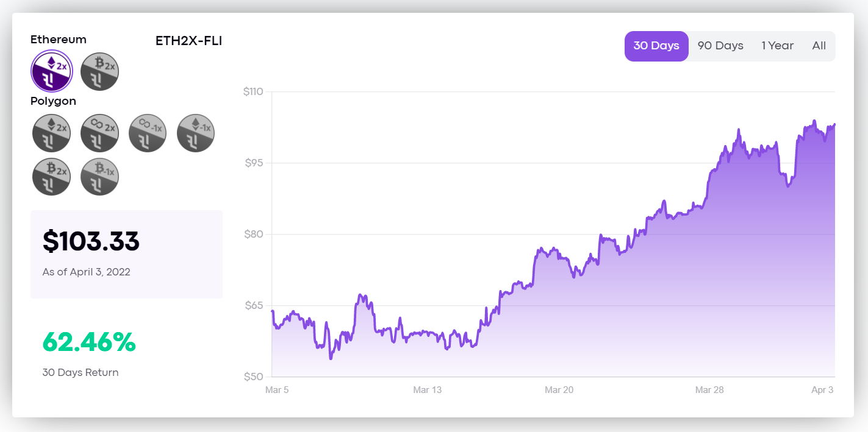Show the 1 Year chart range
This screenshot has height=432, width=868.
[777, 46]
